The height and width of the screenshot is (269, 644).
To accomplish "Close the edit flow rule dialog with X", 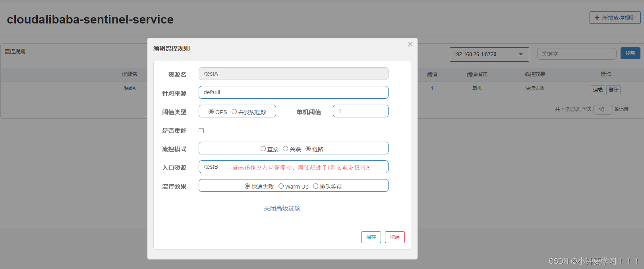I will pyautogui.click(x=410, y=44).
